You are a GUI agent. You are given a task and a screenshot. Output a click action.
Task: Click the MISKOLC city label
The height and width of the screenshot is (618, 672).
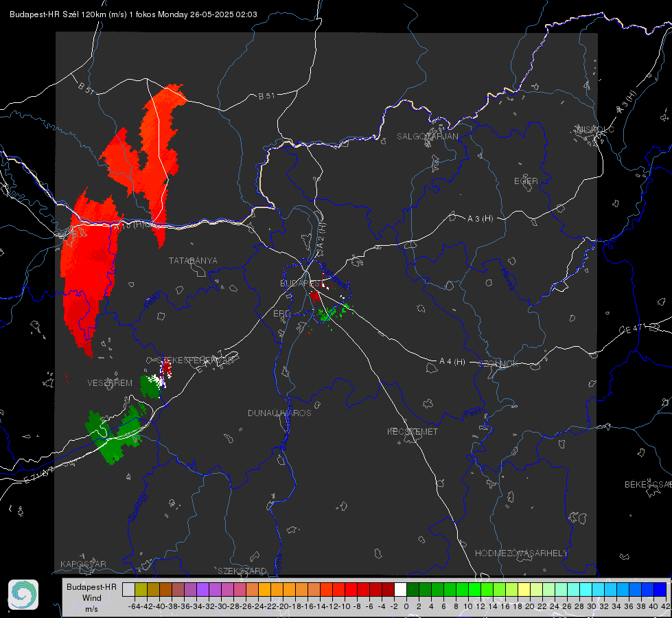click(595, 129)
